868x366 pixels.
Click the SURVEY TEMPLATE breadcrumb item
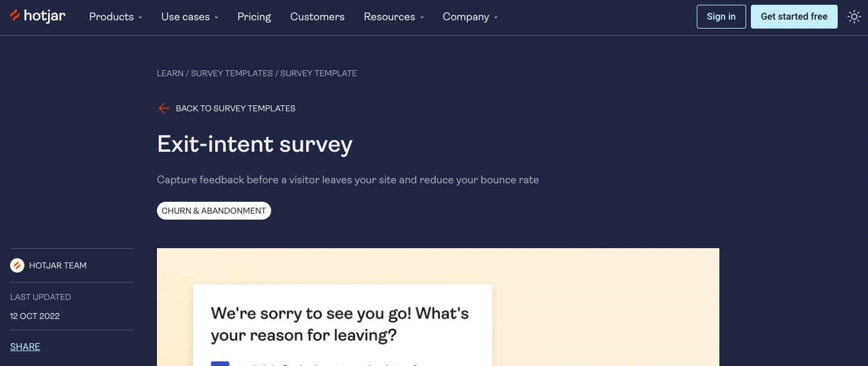[x=318, y=73]
